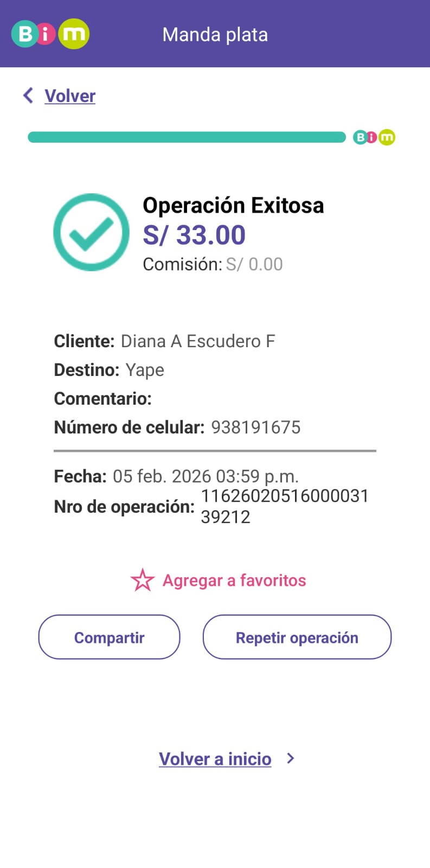This screenshot has width=430, height=868.
Task: Tap the back chevron arrow
Action: coord(28,95)
